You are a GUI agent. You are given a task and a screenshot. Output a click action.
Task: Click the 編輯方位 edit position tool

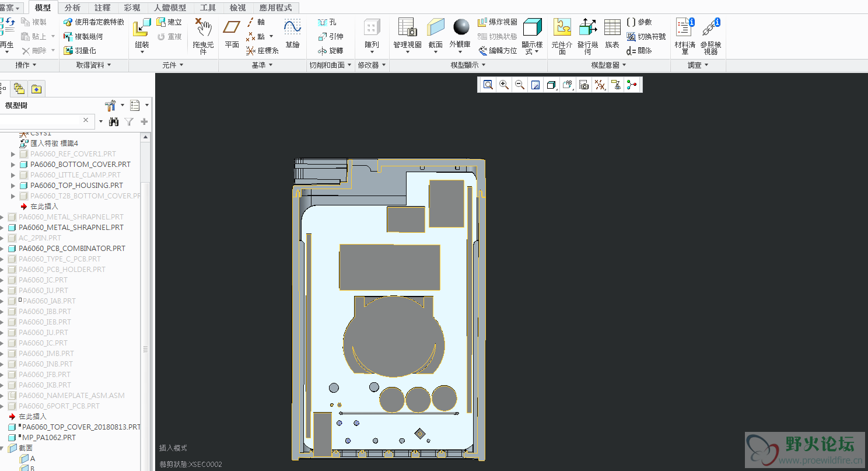pyautogui.click(x=498, y=51)
